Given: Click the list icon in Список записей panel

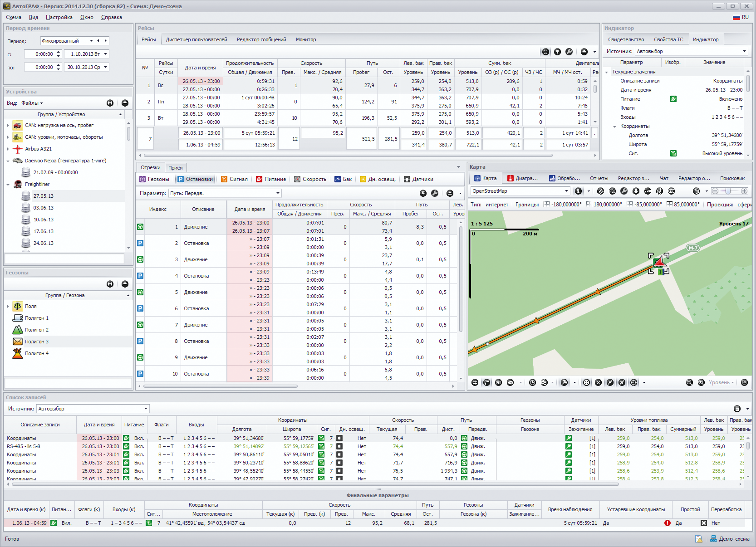Looking at the screenshot, I should [737, 409].
